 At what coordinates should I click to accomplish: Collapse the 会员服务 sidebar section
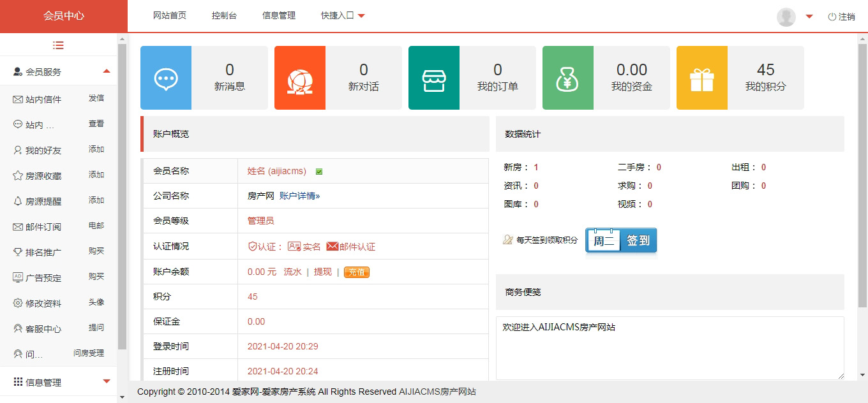(x=107, y=71)
